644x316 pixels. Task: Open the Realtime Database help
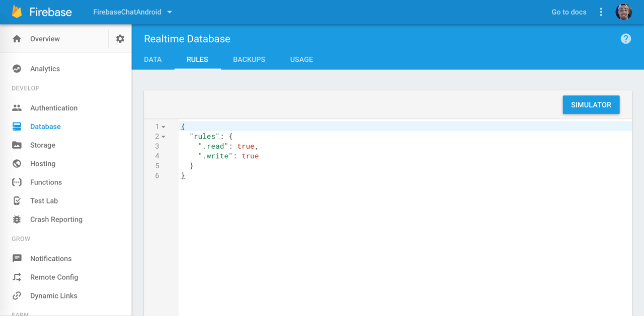(x=625, y=38)
